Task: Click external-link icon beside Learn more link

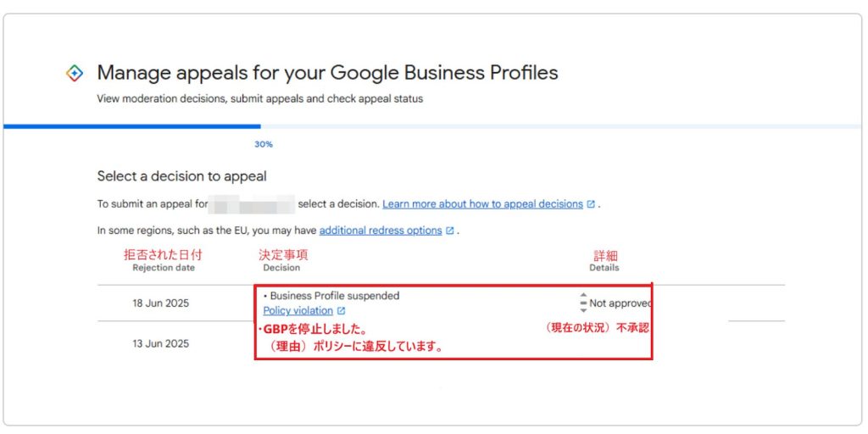Action: coord(591,204)
